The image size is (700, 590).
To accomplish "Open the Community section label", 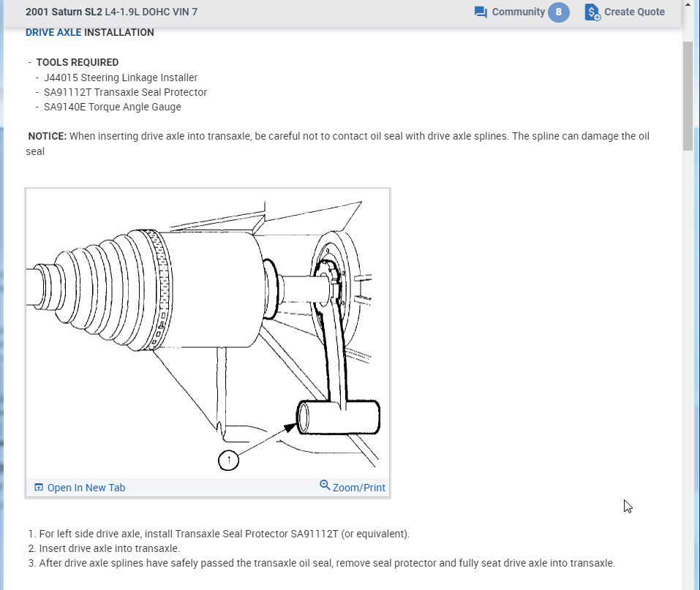I will click(x=518, y=12).
